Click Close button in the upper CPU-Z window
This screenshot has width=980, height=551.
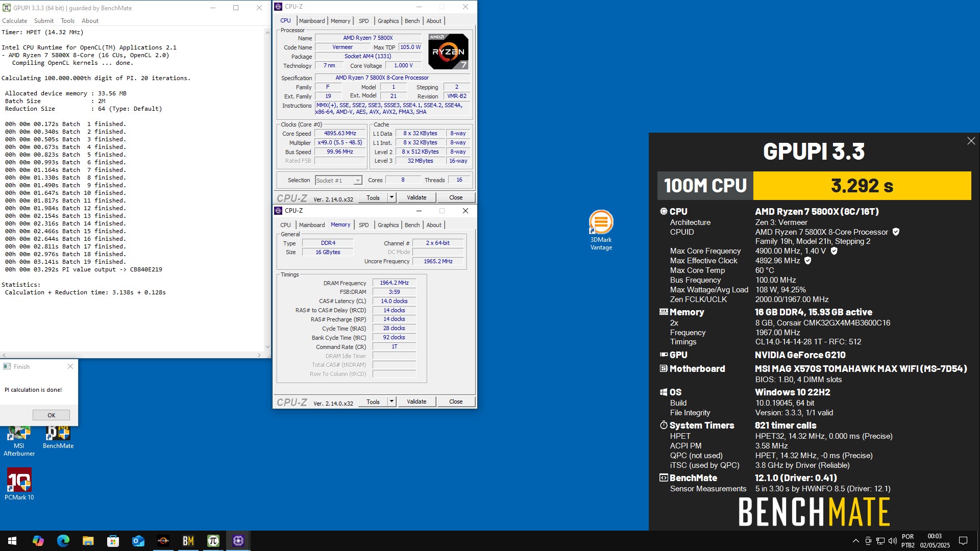(456, 197)
